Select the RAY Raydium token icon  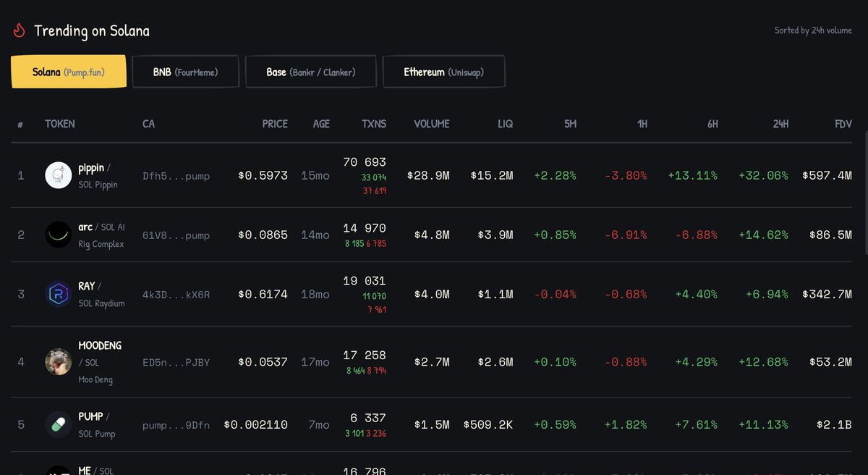click(x=58, y=294)
